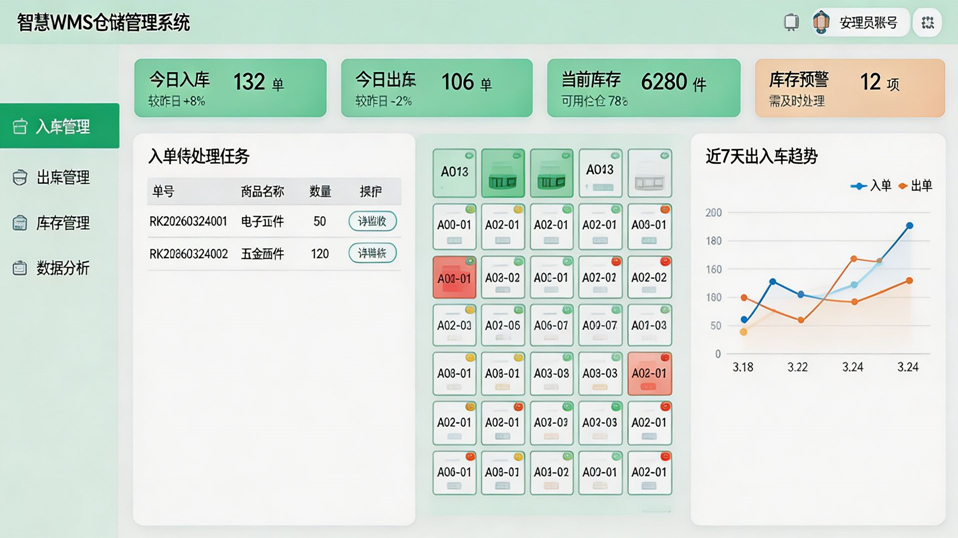Click the 12 warning items value
The image size is (958, 538).
[x=870, y=82]
